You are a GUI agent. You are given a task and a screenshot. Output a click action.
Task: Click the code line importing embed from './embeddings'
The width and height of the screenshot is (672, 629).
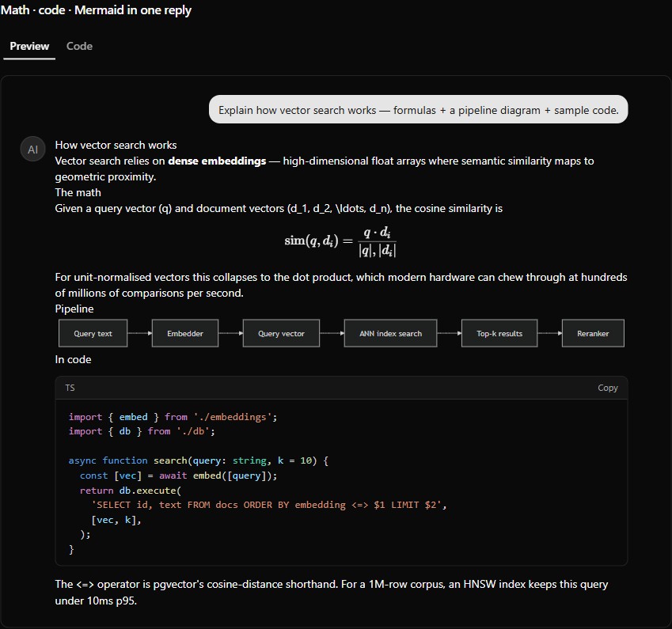173,417
